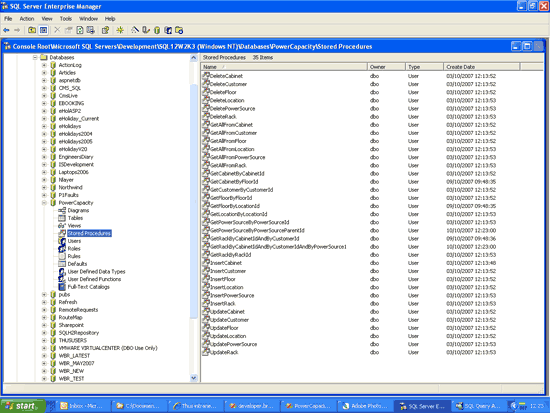This screenshot has width=550, height=413.
Task: Click the Windows start button
Action: [23, 406]
